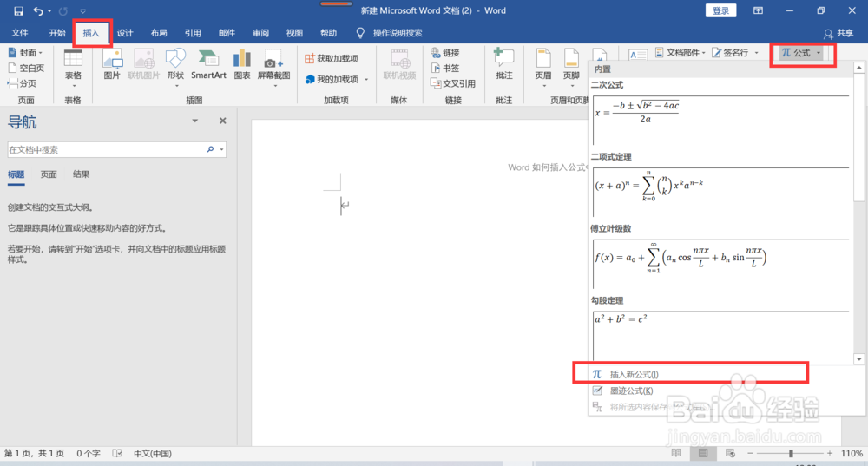Open the 邮件 ribbon tab

pyautogui.click(x=227, y=33)
